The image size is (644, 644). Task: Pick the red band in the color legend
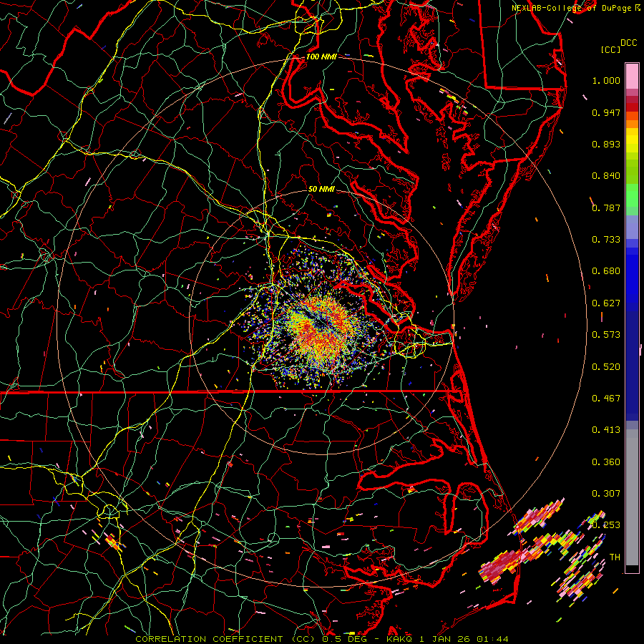632,107
